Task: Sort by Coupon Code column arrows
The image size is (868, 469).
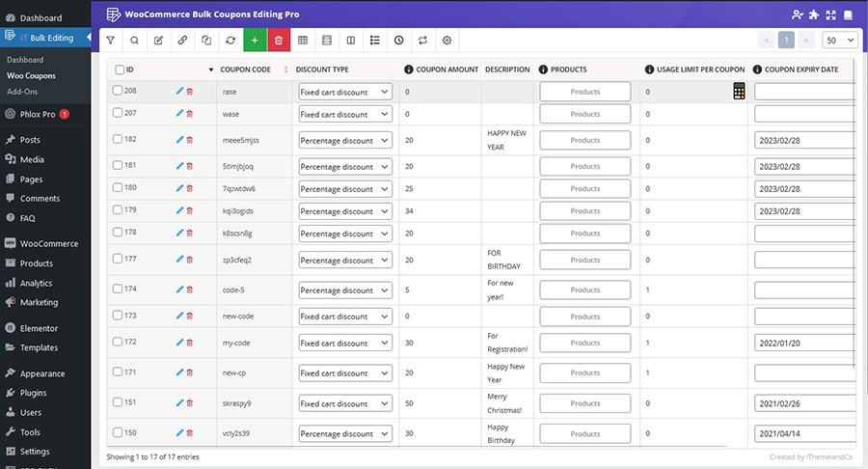Action: [286, 69]
